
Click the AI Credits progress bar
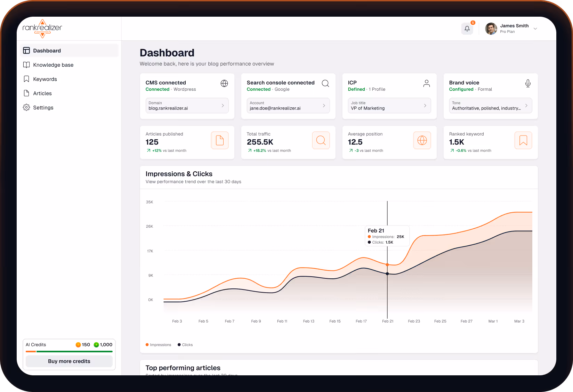69,352
